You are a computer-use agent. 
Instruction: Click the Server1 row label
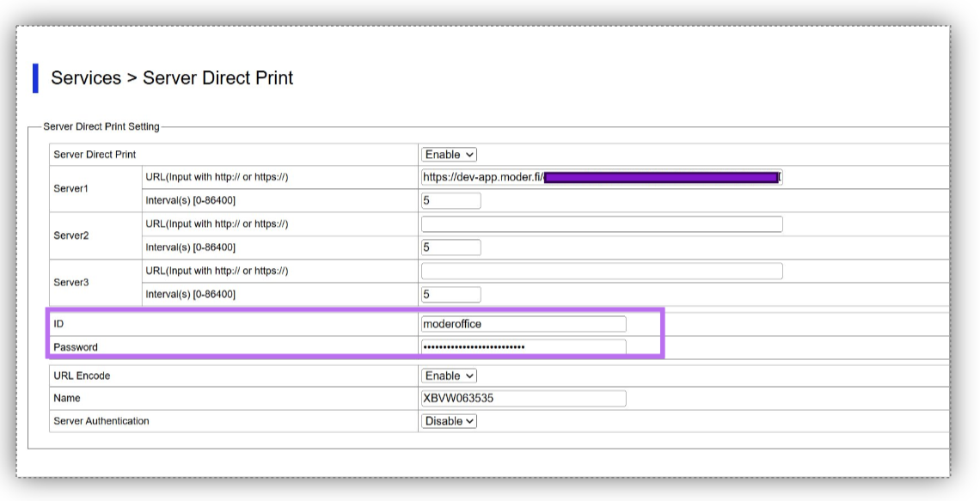point(71,189)
